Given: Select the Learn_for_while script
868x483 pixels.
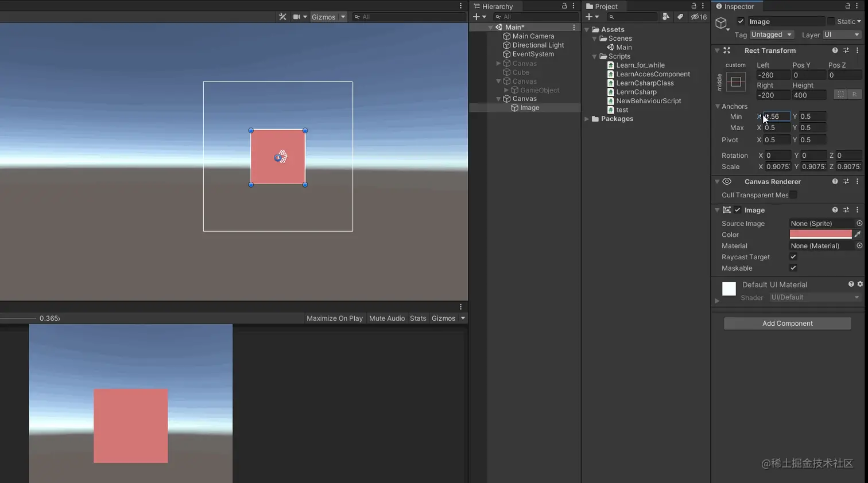Looking at the screenshot, I should pyautogui.click(x=640, y=65).
